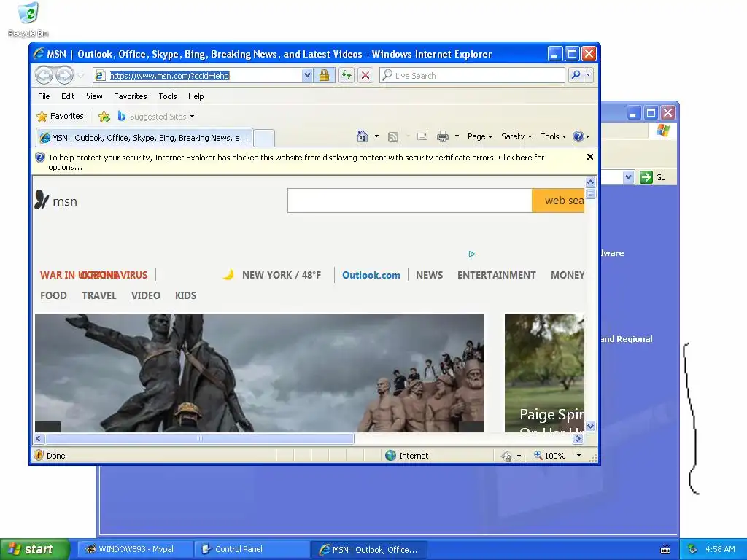Click the RSS feeds icon
The image size is (747, 560).
pyautogui.click(x=393, y=137)
